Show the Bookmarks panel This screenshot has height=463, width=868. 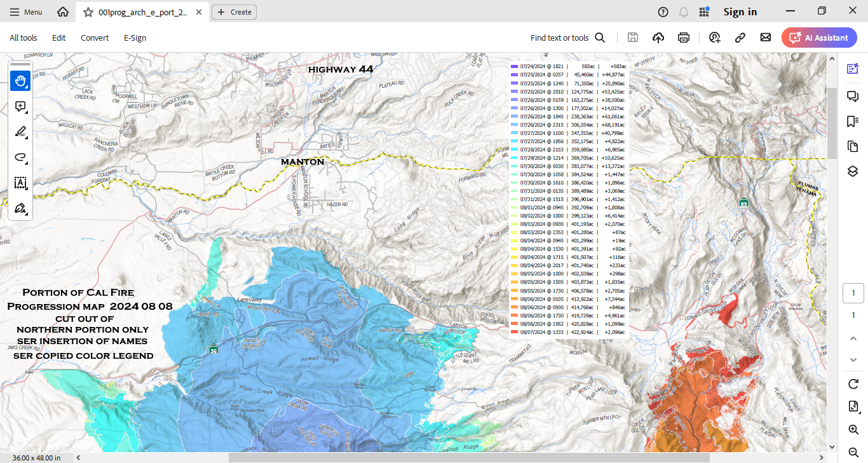pyautogui.click(x=853, y=121)
